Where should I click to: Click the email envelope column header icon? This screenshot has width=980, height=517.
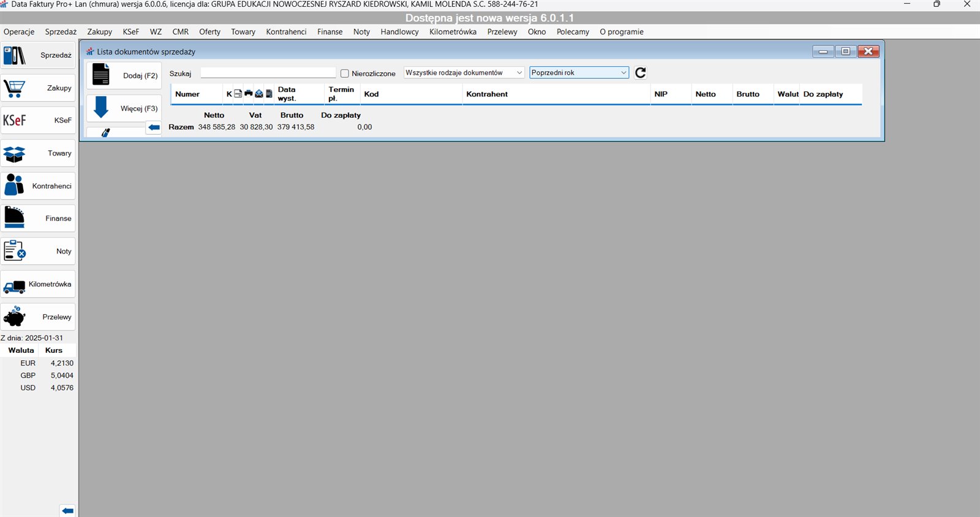pyautogui.click(x=258, y=94)
